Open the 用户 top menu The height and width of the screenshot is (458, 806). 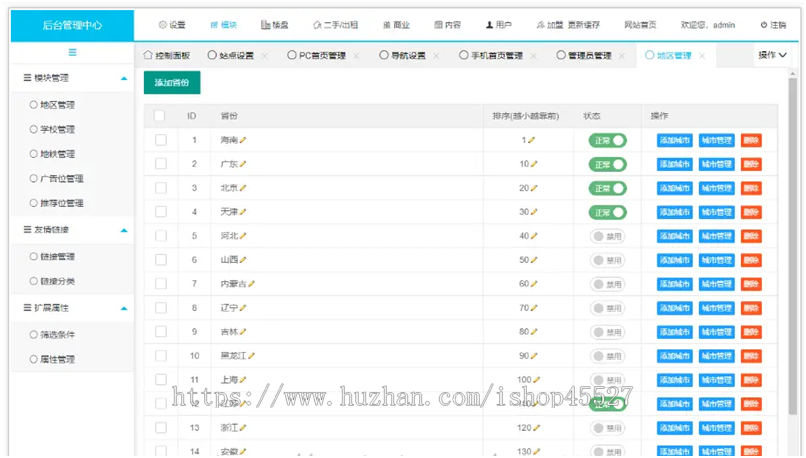(499, 25)
